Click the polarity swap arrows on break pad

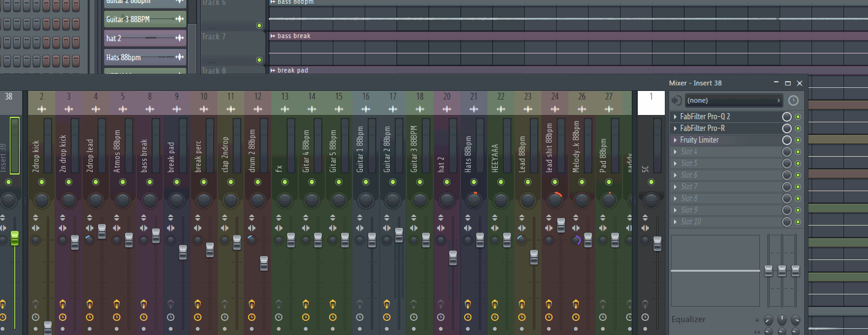point(171,218)
